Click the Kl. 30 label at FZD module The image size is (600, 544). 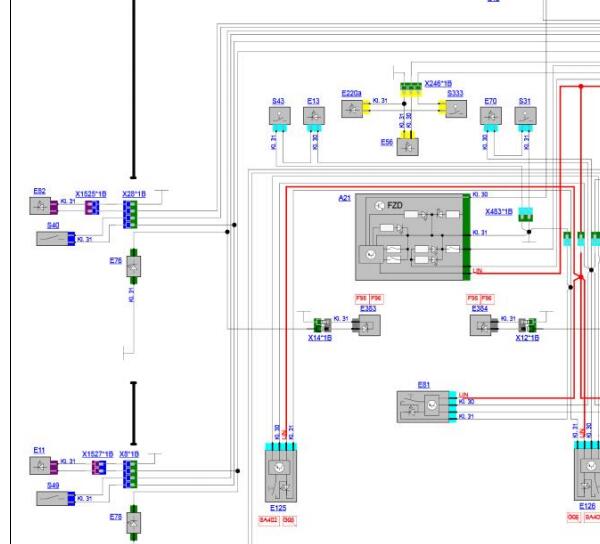[480, 194]
